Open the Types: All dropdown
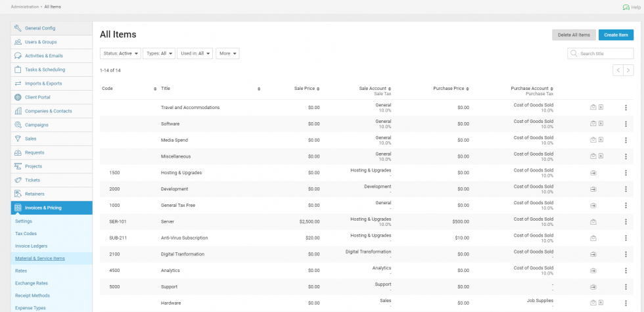Image resolution: width=644 pixels, height=312 pixels. click(x=158, y=53)
